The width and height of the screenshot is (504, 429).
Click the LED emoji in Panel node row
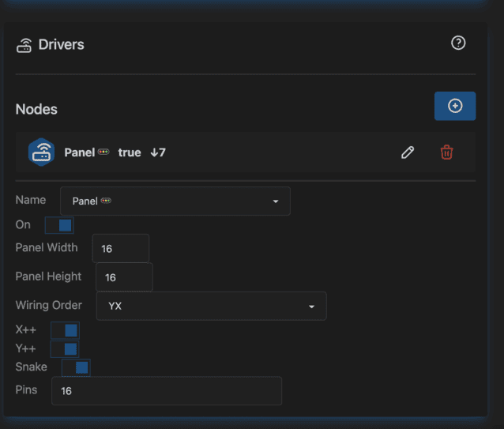click(103, 152)
